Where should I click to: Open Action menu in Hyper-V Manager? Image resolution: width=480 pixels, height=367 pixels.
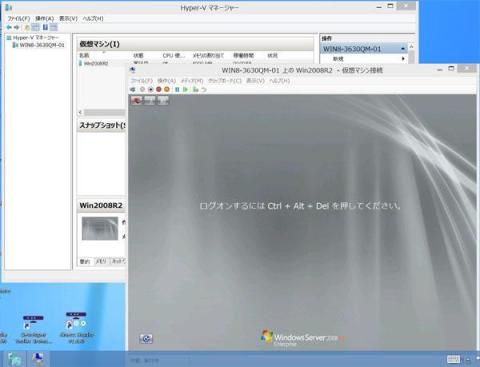(45, 19)
